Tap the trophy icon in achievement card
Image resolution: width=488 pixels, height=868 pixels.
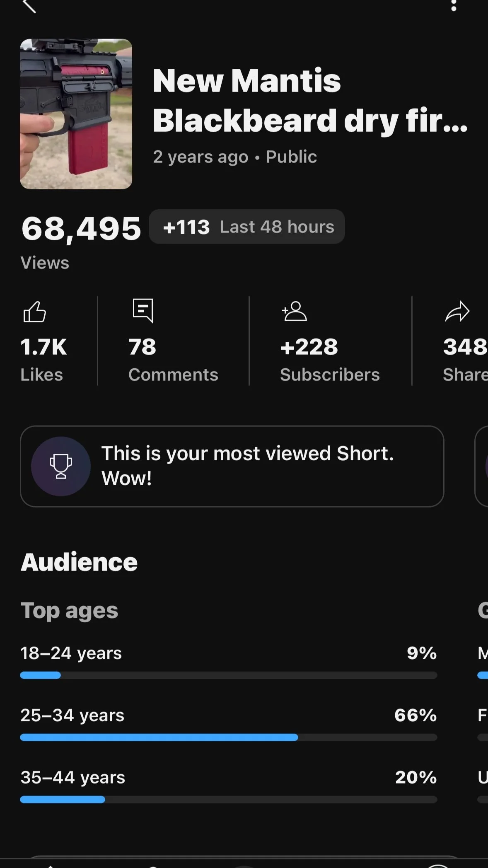pos(61,466)
